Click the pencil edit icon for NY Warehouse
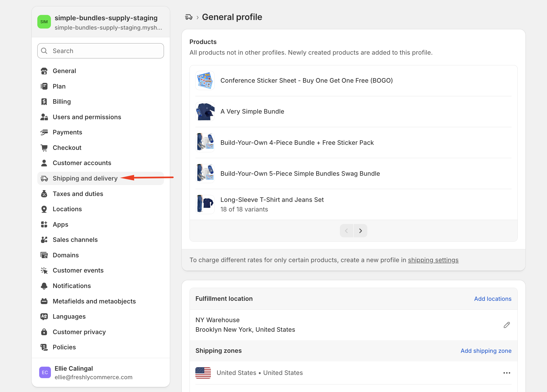Screen dimensions: 547x392 point(506,325)
